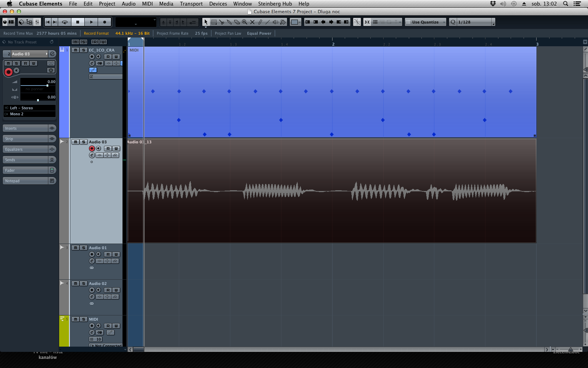Mute the Audio 02 track
Screen dimensions: 588x368
point(76,284)
